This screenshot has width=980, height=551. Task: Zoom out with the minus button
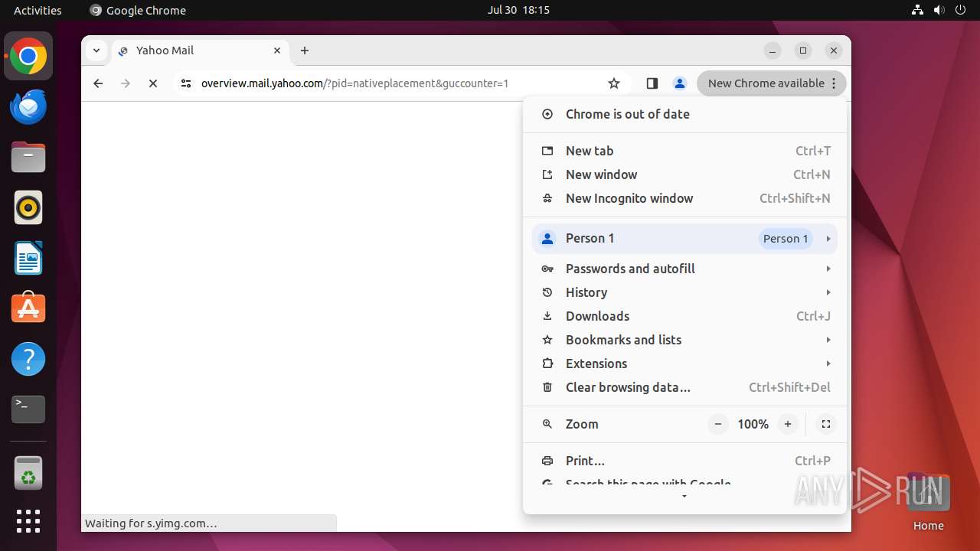click(718, 424)
